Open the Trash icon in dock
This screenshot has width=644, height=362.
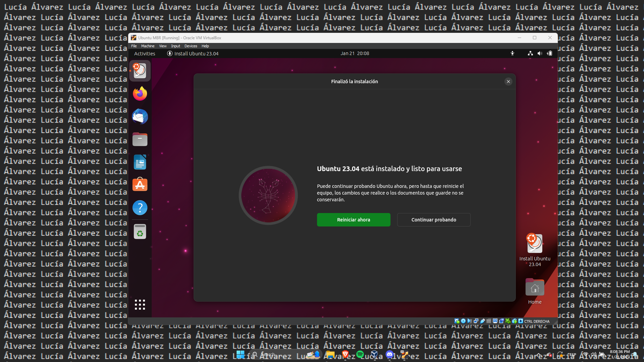(x=140, y=231)
